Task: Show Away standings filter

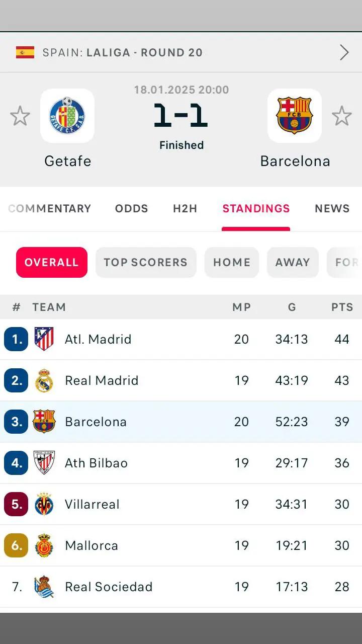Action: [x=293, y=262]
